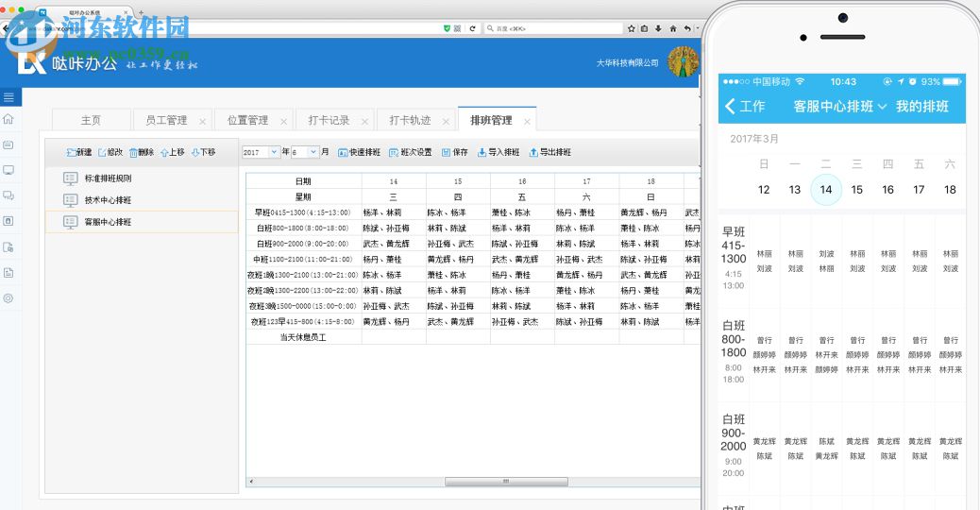Click 修改 edit toolbar button
Image resolution: width=980 pixels, height=510 pixels.
tap(110, 152)
